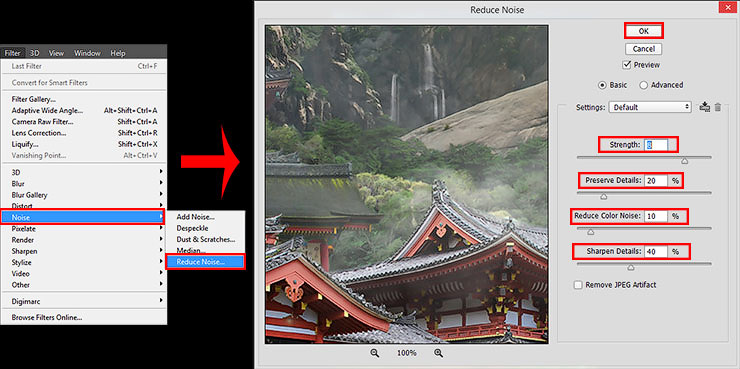Select the Advanced radio option
This screenshot has width=740, height=369.
coord(644,85)
